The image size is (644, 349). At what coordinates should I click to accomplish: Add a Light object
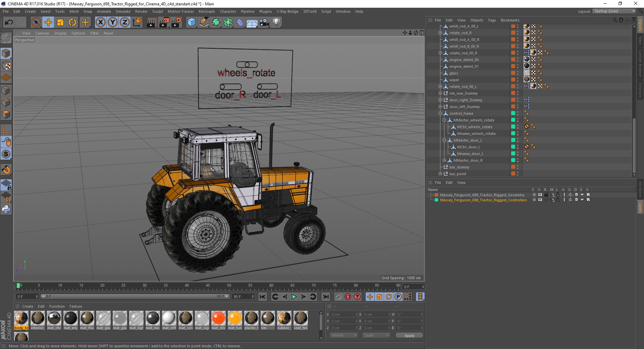276,22
